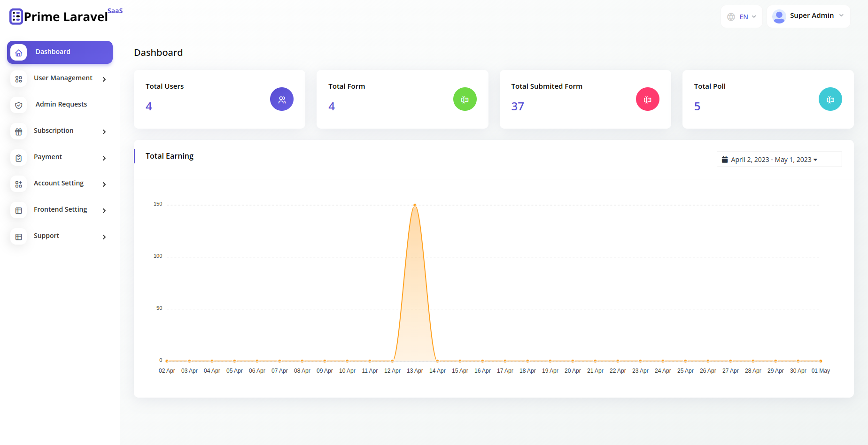
Task: Expand the Frontend Setting submenu arrow
Action: pyautogui.click(x=104, y=211)
